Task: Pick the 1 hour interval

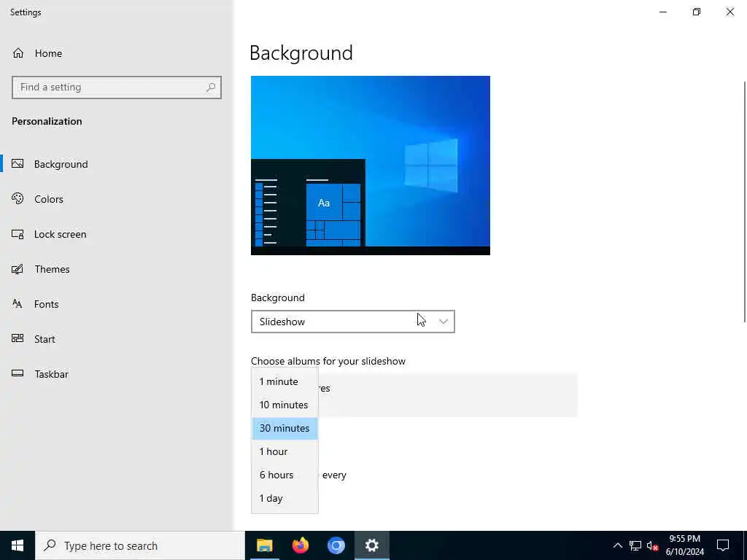Action: [x=285, y=451]
